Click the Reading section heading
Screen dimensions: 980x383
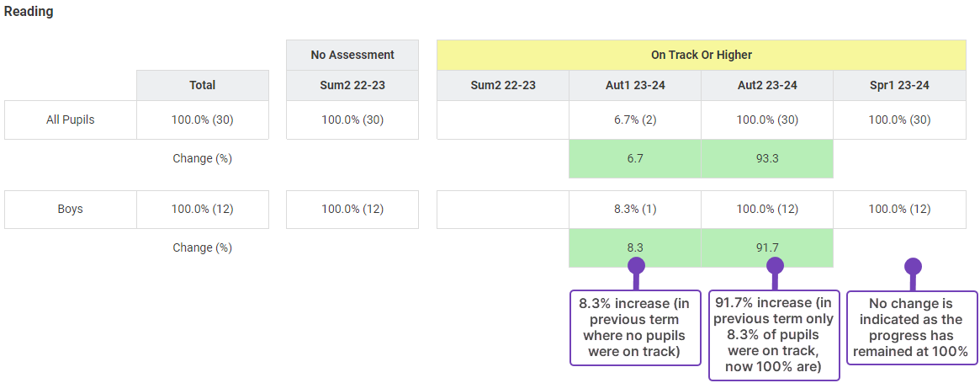click(x=29, y=13)
